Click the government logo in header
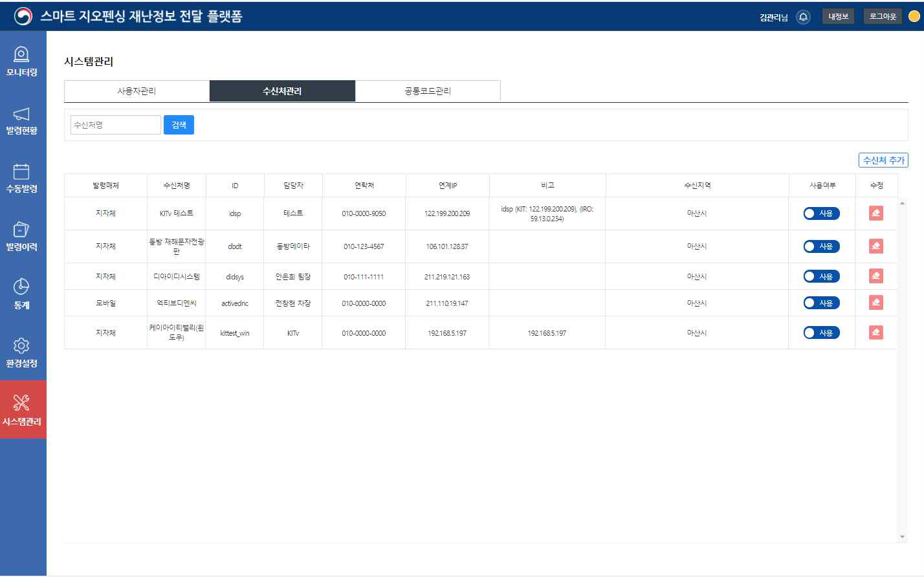Image resolution: width=924 pixels, height=577 pixels. point(23,16)
